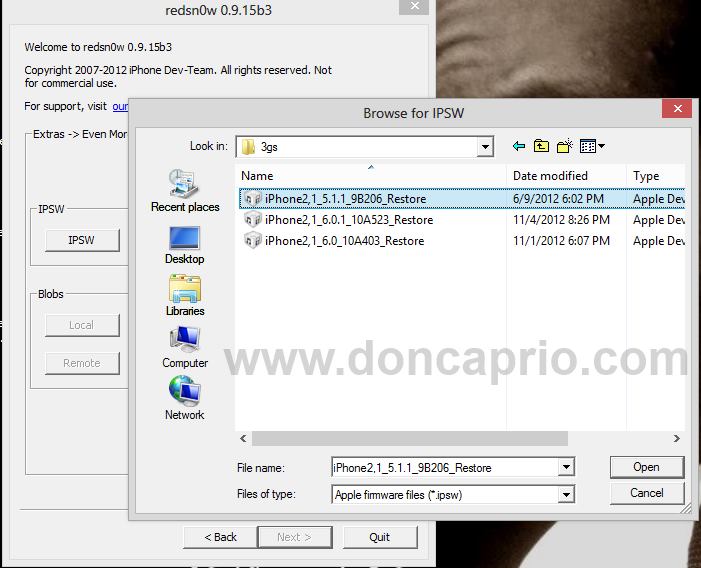Viewport: 701px width, 568px height.
Task: Browse the Network location
Action: pyautogui.click(x=185, y=398)
